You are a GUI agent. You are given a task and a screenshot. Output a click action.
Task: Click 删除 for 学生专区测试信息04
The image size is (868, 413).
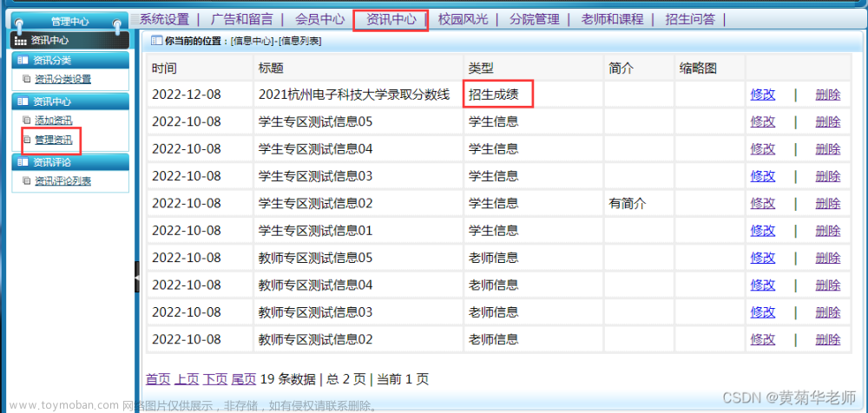[x=828, y=149]
